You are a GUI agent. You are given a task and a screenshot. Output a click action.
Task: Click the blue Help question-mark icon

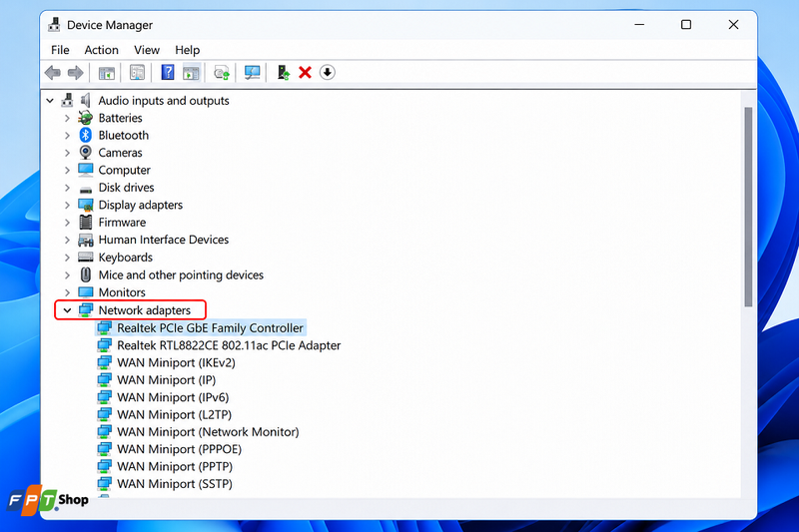(167, 72)
